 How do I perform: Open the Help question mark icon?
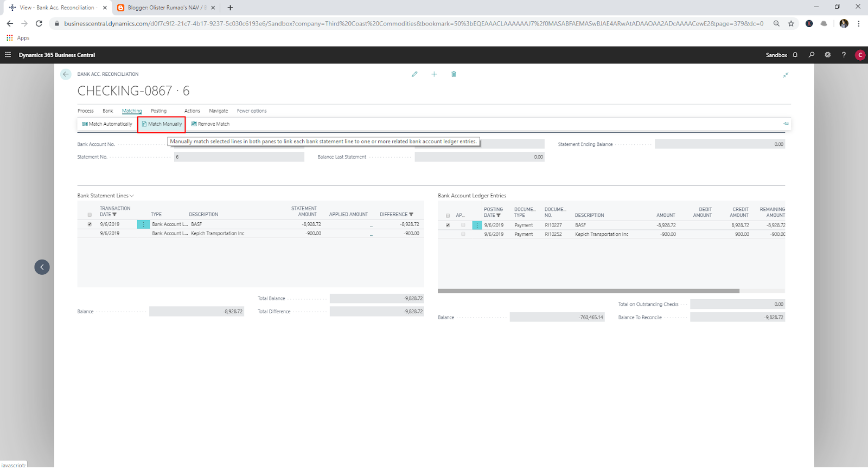[x=844, y=55]
